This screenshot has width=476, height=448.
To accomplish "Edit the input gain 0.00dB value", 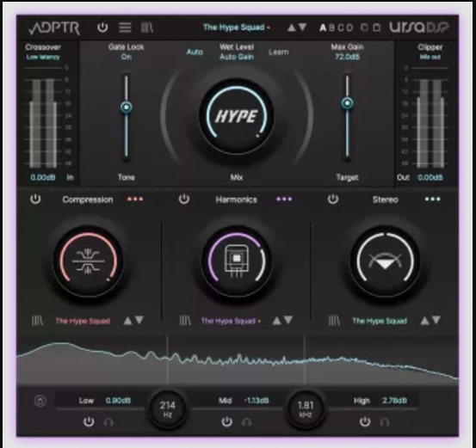I will point(43,177).
